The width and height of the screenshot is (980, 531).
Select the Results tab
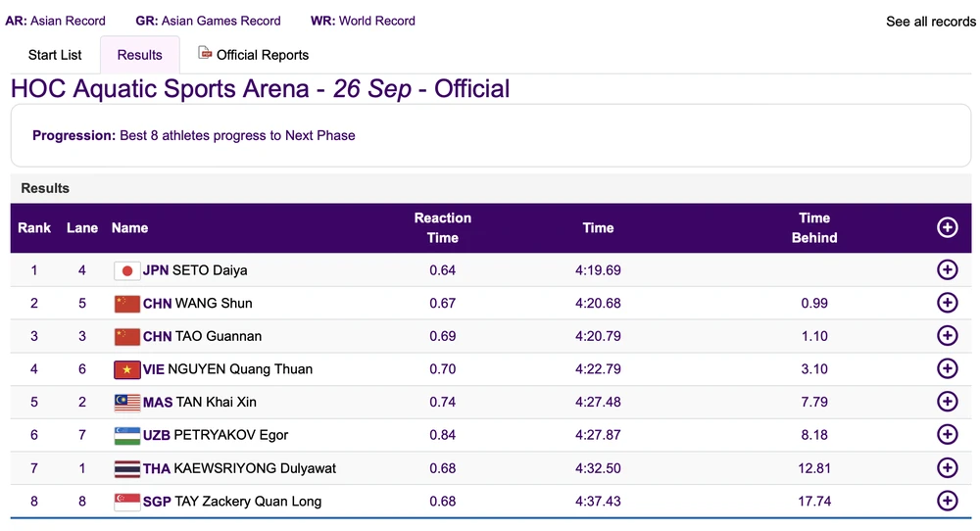(139, 55)
